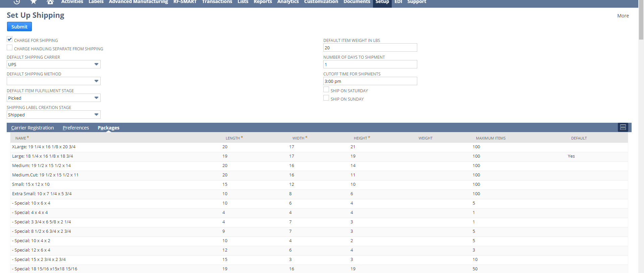
Task: Click the 'Yes' default cell for Large
Action: [x=571, y=156]
